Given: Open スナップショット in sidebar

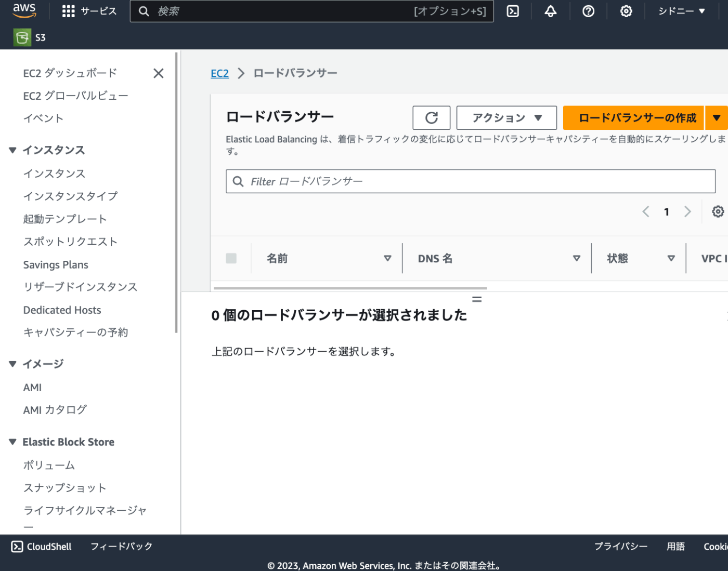Looking at the screenshot, I should [65, 488].
